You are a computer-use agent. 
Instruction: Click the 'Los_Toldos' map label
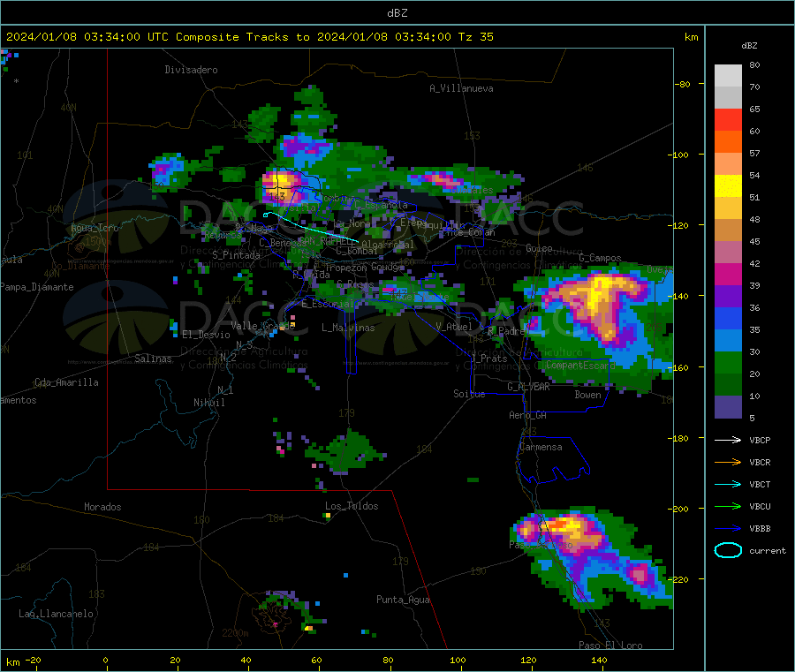tap(352, 506)
